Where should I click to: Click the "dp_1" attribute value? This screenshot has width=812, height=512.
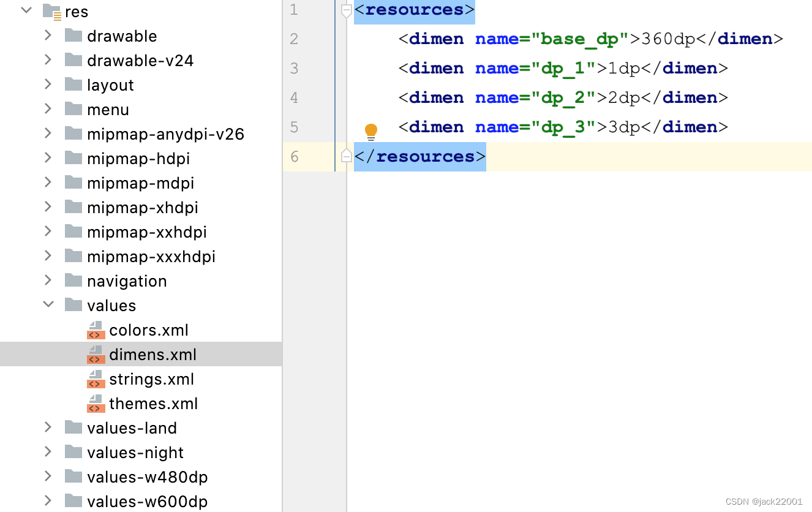coord(564,69)
